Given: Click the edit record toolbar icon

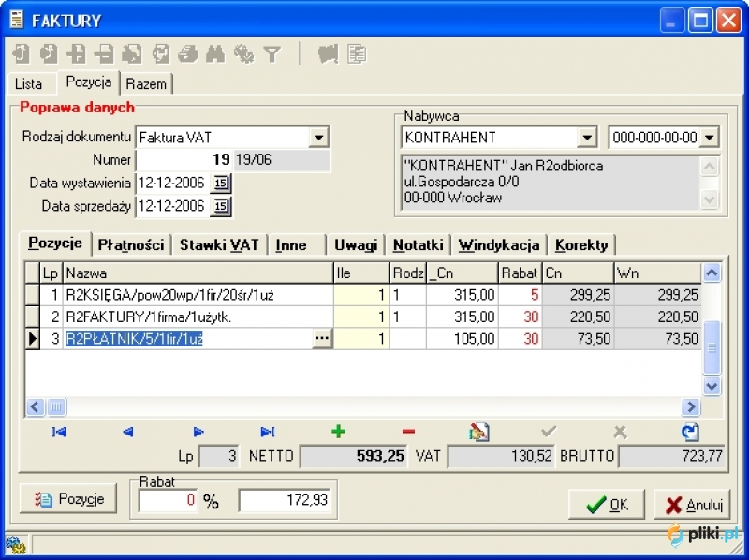Looking at the screenshot, I should coord(132,54).
